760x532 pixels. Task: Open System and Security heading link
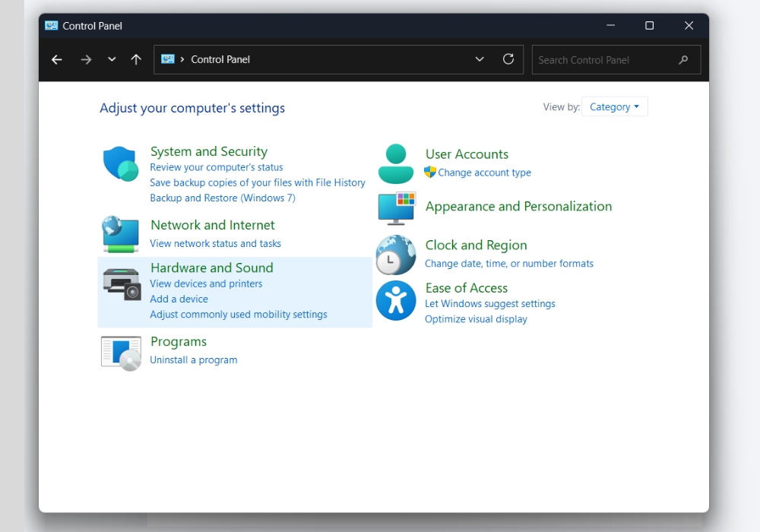(x=209, y=151)
